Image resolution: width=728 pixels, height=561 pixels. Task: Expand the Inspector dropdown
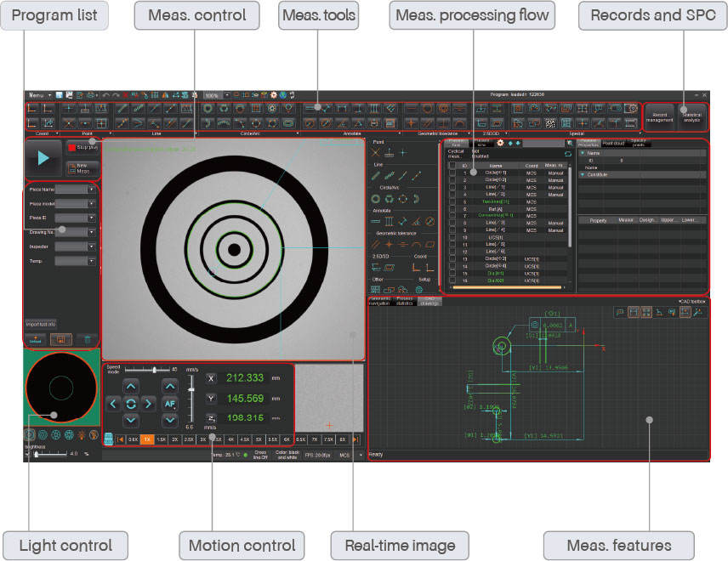coord(91,246)
